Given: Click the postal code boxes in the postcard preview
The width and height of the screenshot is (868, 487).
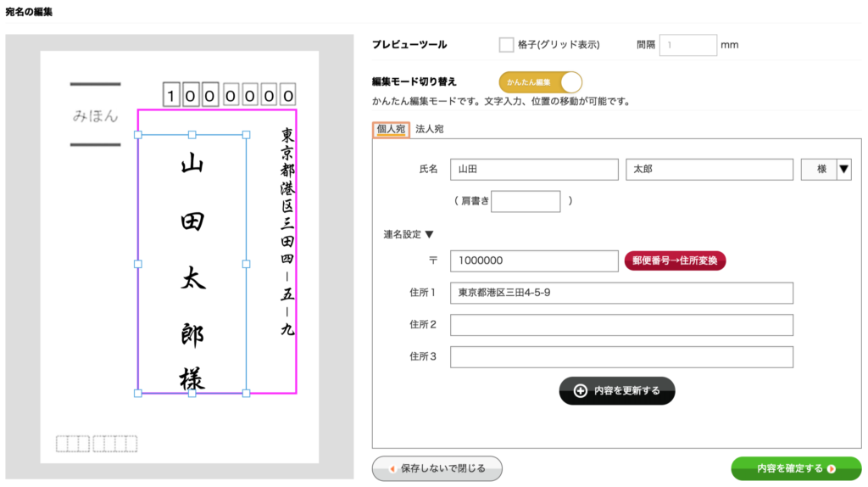Looking at the screenshot, I should (x=229, y=95).
